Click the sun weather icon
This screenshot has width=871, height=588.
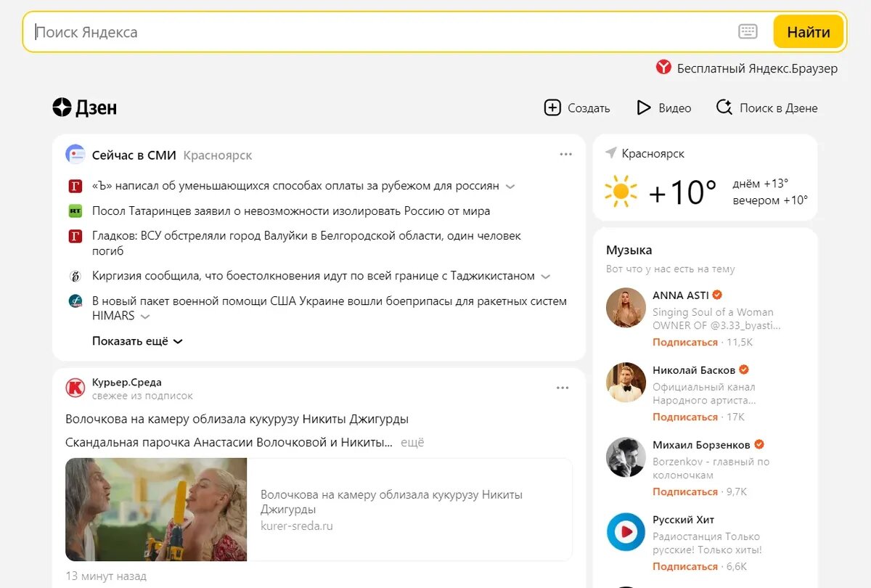pos(621,192)
